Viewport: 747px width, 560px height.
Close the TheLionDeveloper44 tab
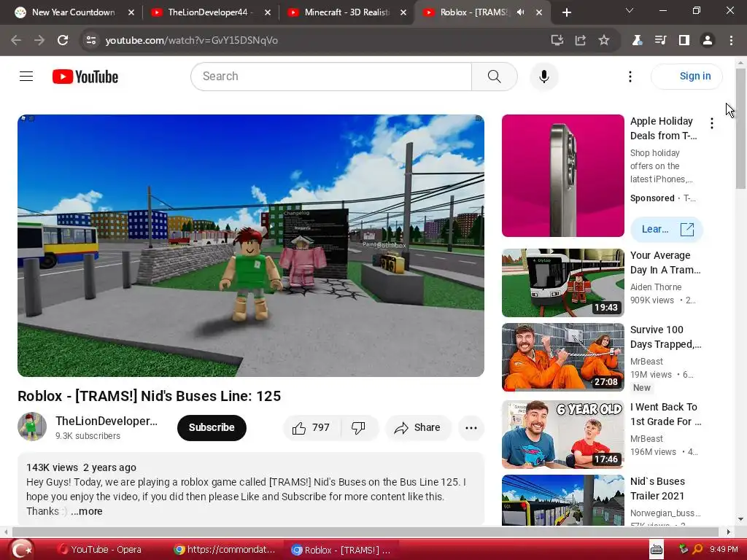coord(267,12)
